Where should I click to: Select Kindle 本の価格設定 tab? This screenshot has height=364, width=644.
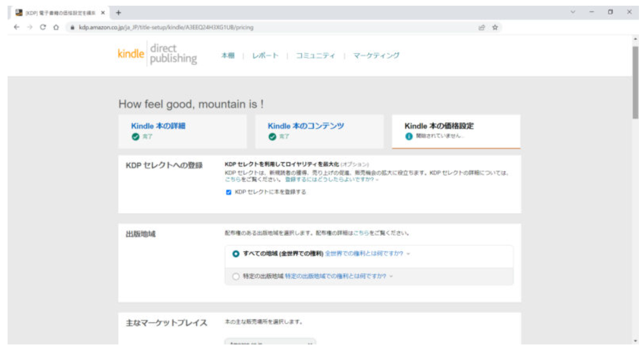point(439,126)
